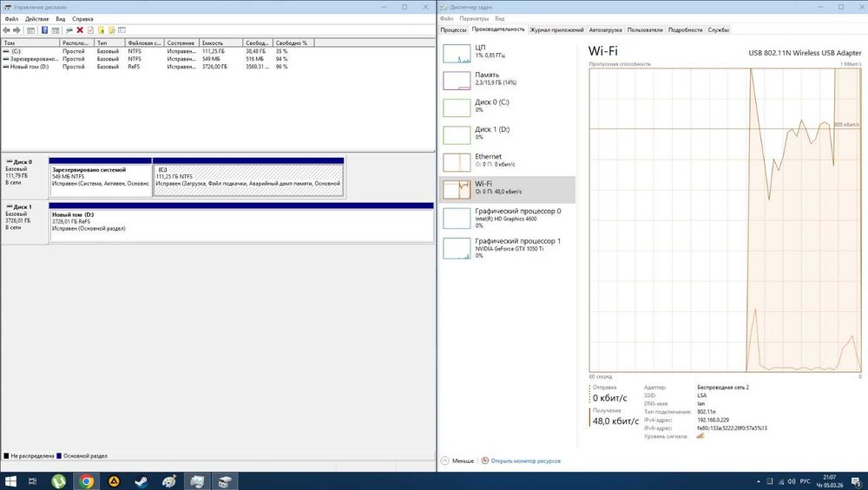
Task: Sort by the Свободно % column header
Action: pos(293,42)
